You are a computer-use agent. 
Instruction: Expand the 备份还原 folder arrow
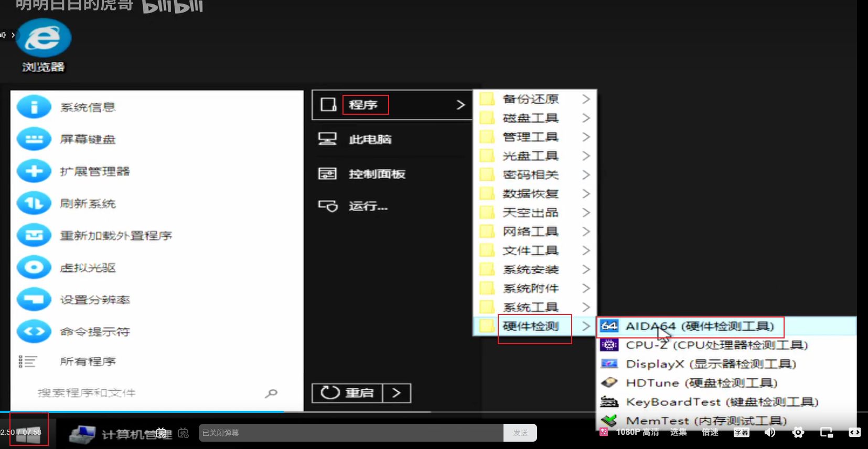click(x=586, y=99)
